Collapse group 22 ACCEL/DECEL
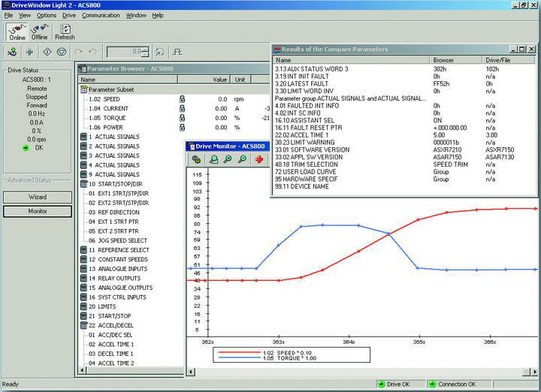Viewport: 541px width, 392px height. [83, 325]
